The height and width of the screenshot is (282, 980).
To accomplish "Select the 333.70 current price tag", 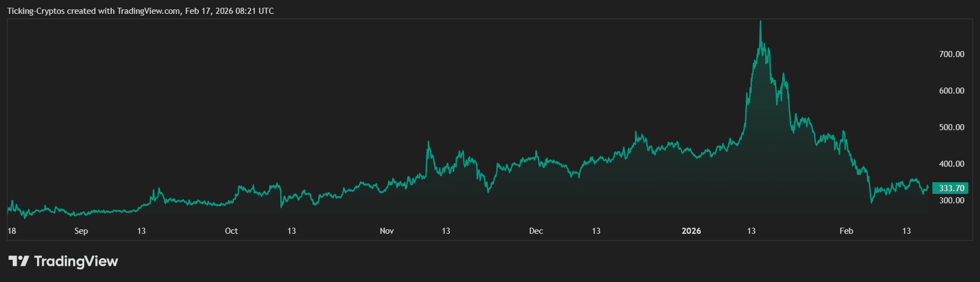I will click(951, 188).
